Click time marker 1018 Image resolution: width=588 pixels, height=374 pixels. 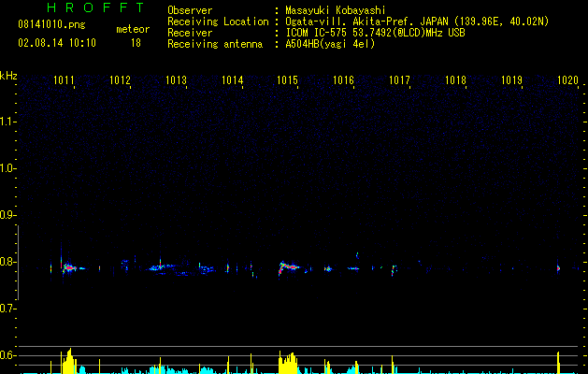click(455, 80)
